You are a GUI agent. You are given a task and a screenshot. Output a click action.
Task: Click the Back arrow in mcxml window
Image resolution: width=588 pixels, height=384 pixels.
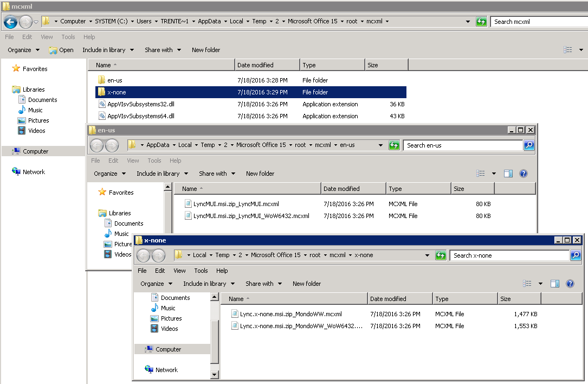[10, 22]
